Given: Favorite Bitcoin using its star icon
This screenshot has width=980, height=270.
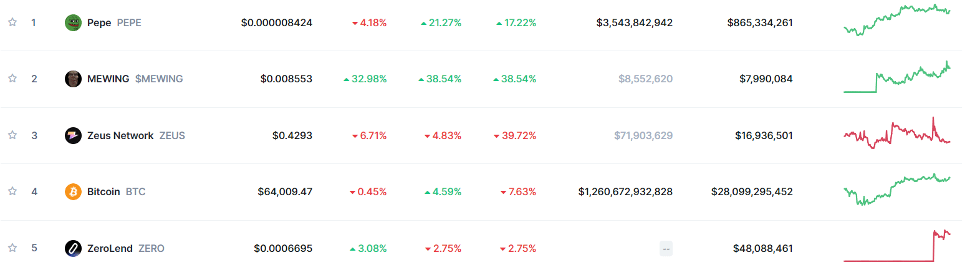Looking at the screenshot, I should pyautogui.click(x=12, y=191).
